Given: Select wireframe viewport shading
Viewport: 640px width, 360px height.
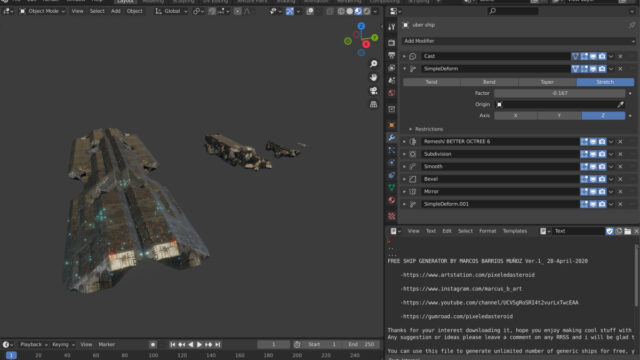Looking at the screenshot, I should pos(341,11).
